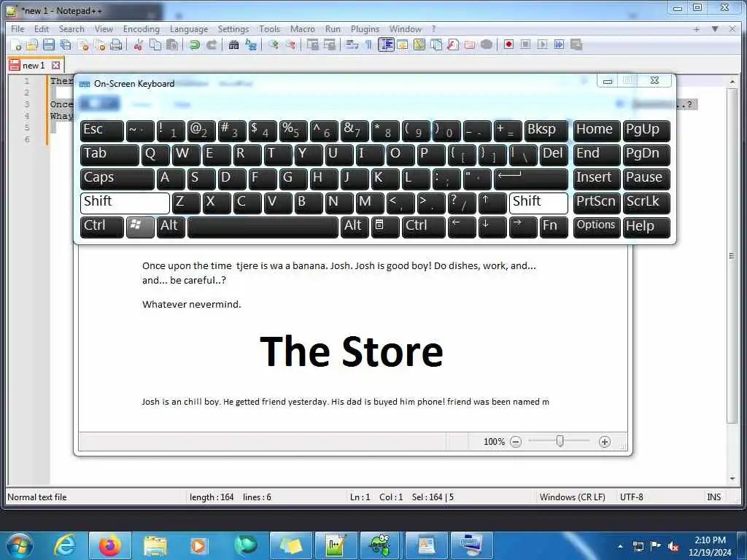Toggle the right Shift key on the keyboard
The image size is (747, 560).
tap(538, 203)
